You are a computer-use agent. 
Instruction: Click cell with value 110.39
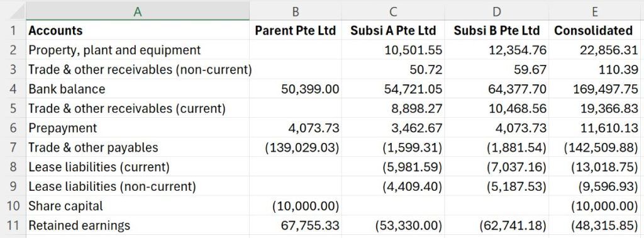click(x=595, y=69)
